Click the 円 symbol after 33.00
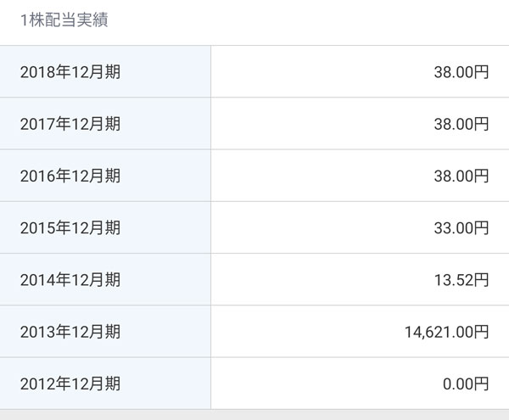Screen dimensions: 509x420 tap(481, 227)
